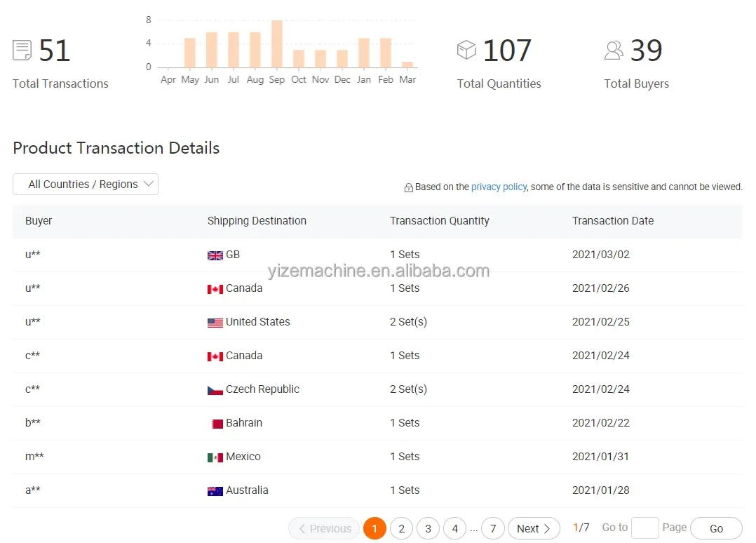This screenshot has height=543, width=756.
Task: Go to page 7
Action: (493, 528)
